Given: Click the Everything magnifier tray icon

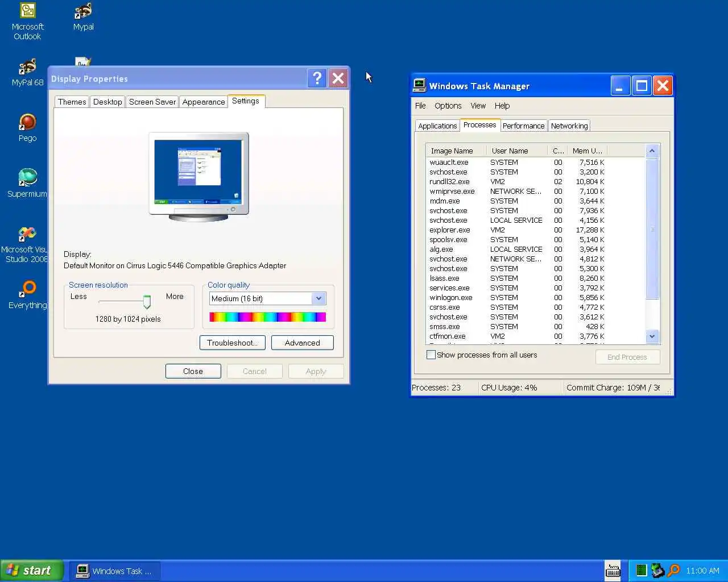Looking at the screenshot, I should (674, 570).
